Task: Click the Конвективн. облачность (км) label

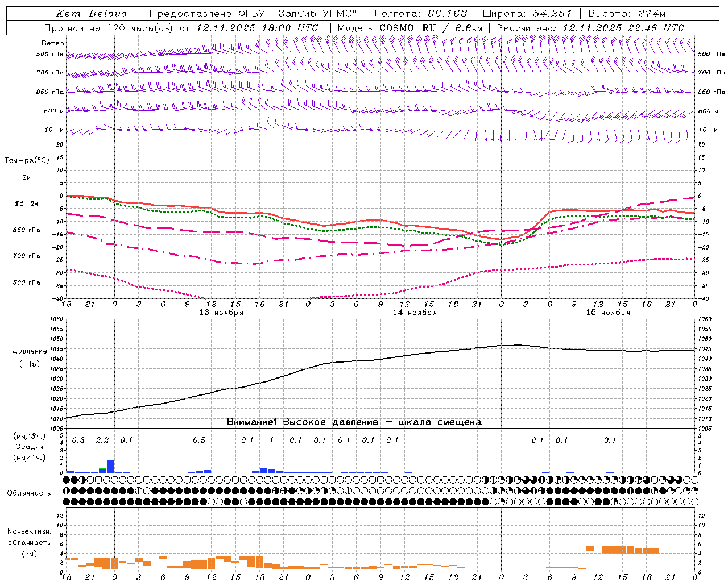Action: click(29, 542)
